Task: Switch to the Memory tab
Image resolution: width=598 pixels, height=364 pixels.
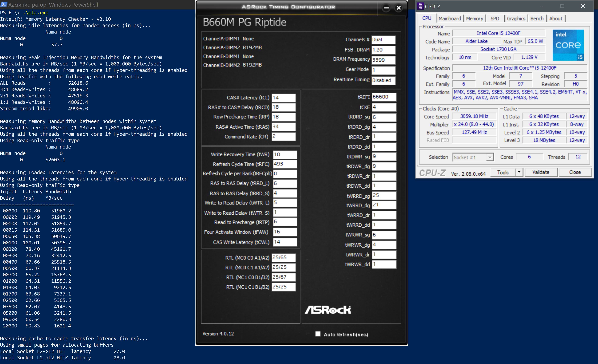Action: [474, 18]
